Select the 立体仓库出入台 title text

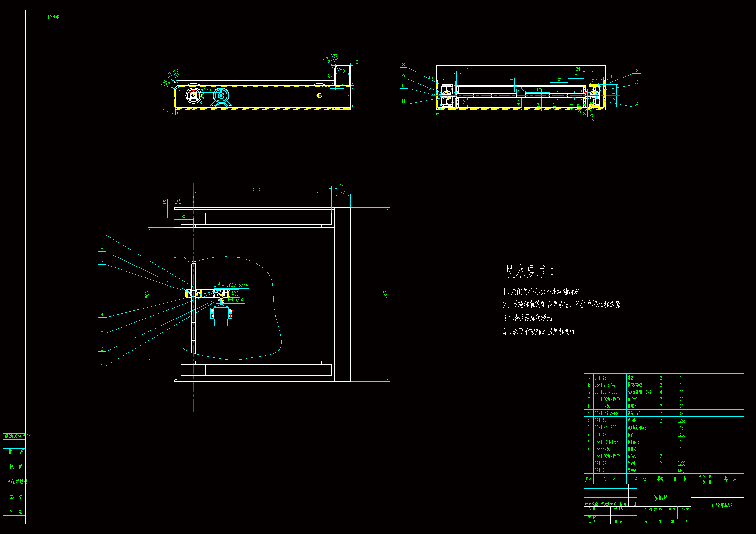pyautogui.click(x=722, y=505)
